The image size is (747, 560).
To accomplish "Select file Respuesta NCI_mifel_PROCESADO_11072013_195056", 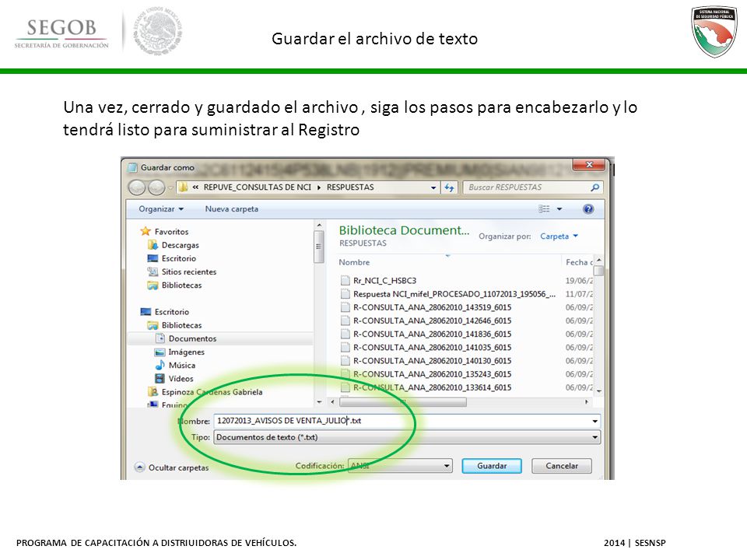I will [x=448, y=294].
